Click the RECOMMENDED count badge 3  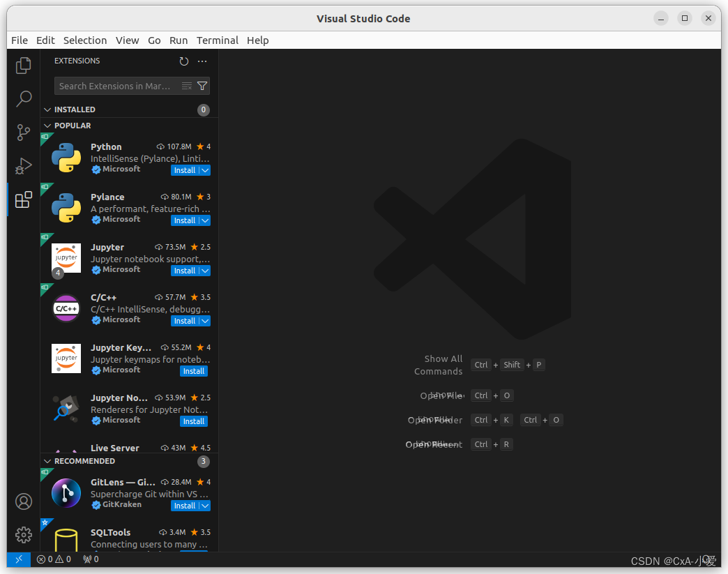[x=204, y=461]
